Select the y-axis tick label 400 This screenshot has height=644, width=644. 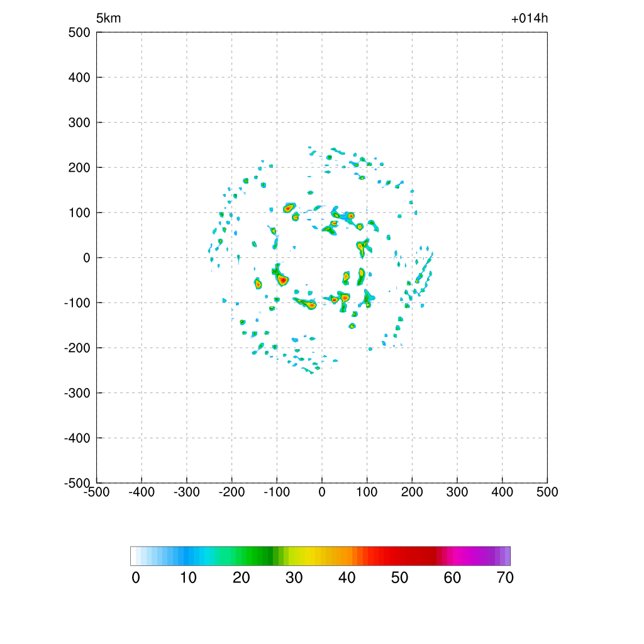pyautogui.click(x=79, y=77)
